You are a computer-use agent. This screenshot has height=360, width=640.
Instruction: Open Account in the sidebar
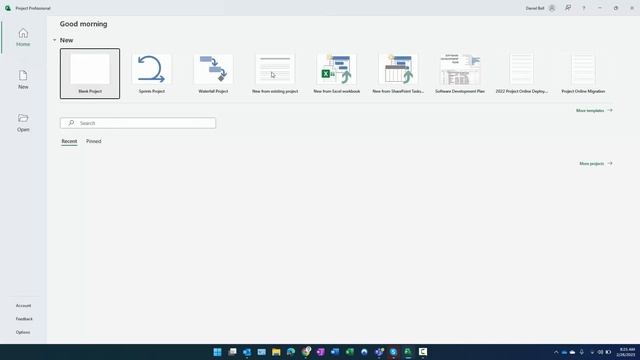[23, 306]
